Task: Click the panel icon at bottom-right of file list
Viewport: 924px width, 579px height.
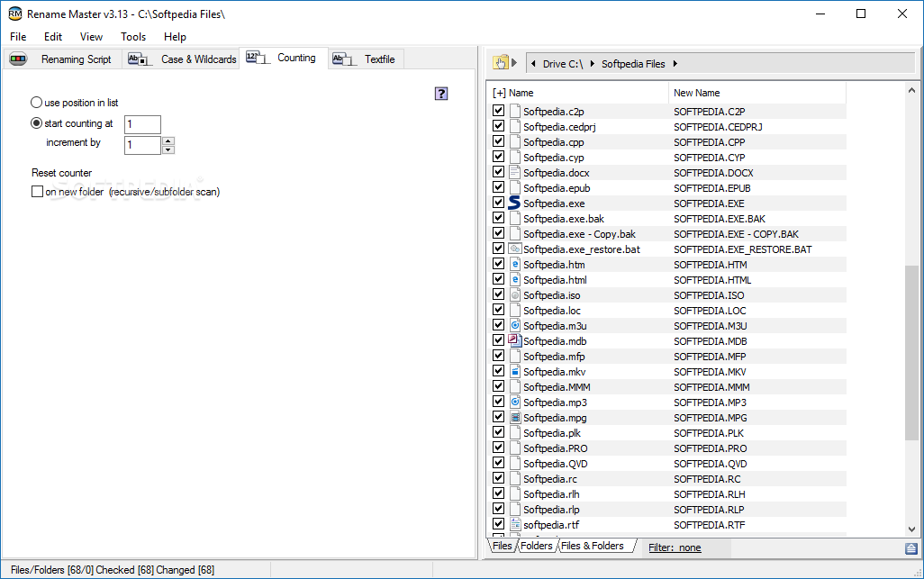Action: click(911, 548)
